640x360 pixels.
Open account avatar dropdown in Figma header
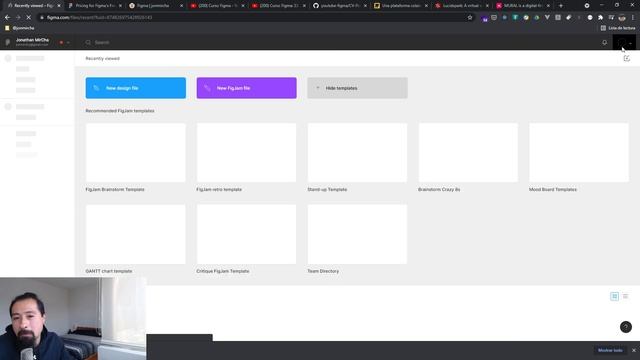pos(624,42)
